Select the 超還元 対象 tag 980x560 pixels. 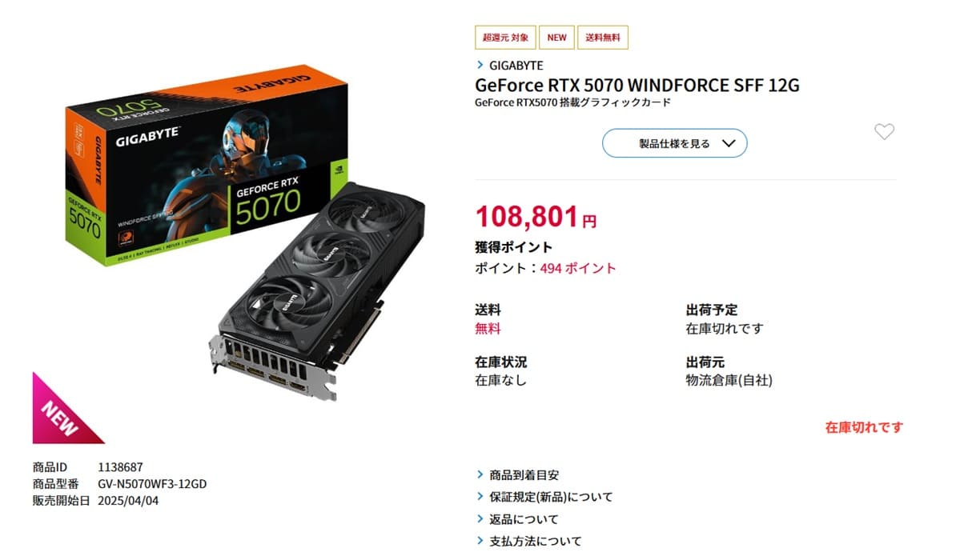pos(505,38)
